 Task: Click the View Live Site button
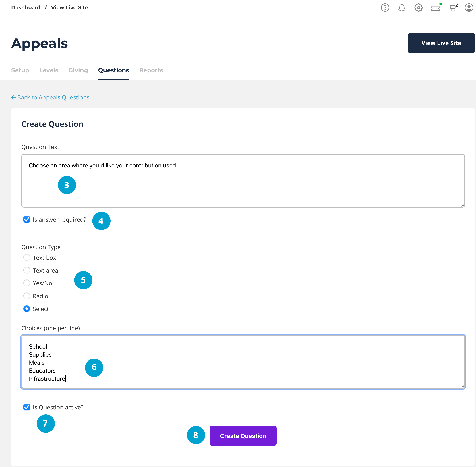tap(441, 43)
